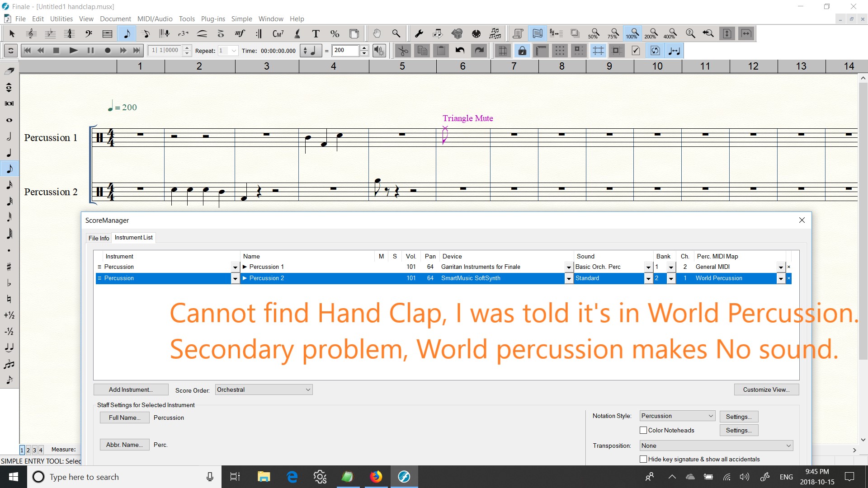Select the Time Signature tool
Viewport: 868px width, 488px height.
coord(69,34)
